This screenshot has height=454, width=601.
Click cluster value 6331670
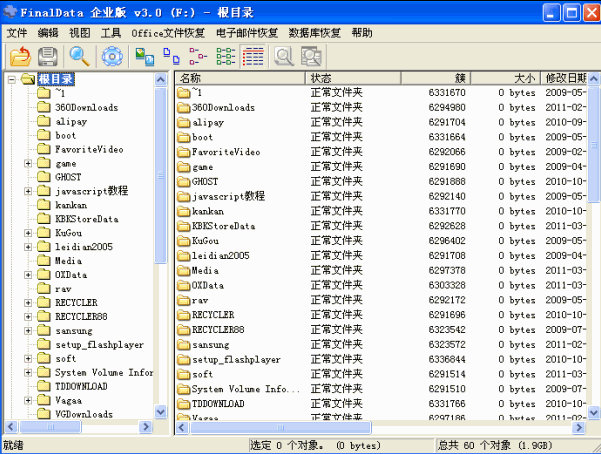tap(447, 93)
